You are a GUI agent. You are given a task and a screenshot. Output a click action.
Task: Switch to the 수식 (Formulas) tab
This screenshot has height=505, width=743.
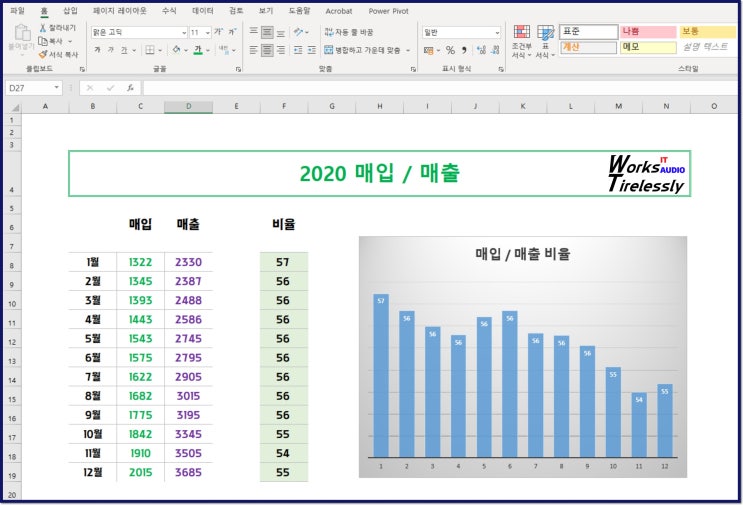[169, 10]
